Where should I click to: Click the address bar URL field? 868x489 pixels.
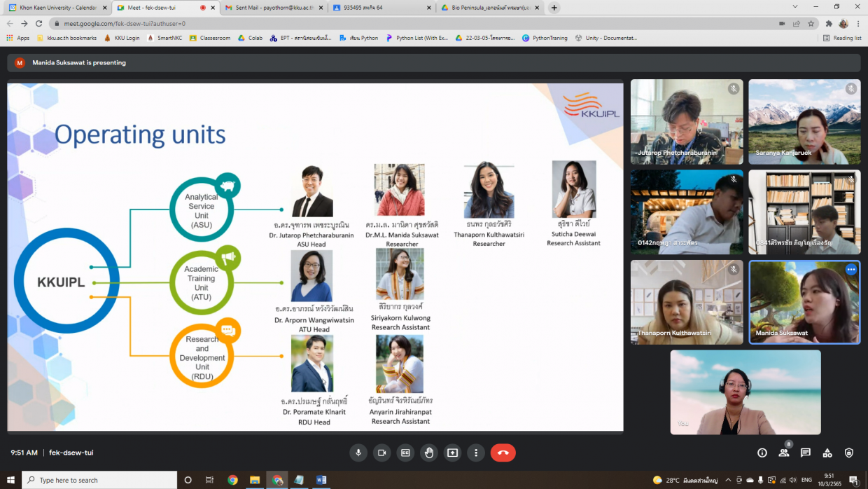[420, 23]
